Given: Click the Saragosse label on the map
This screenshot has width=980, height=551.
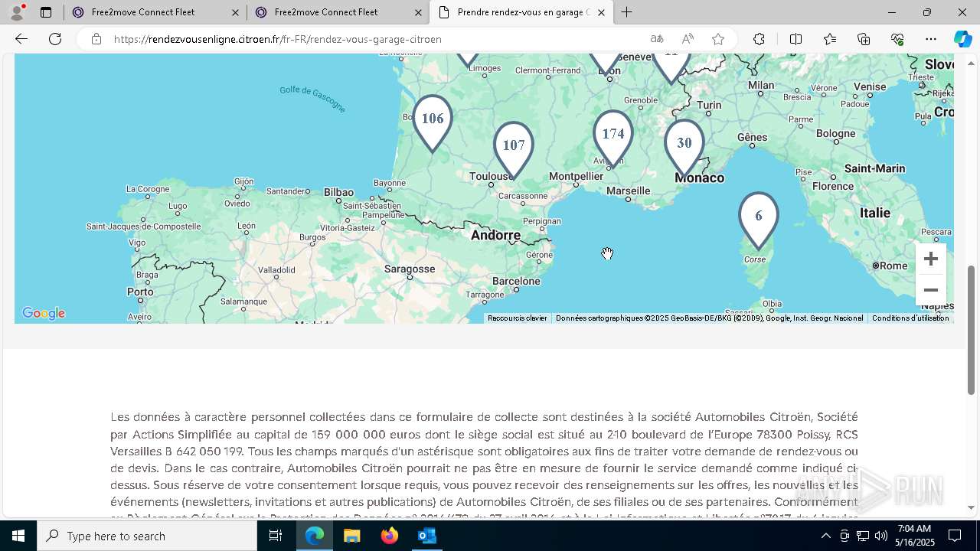Looking at the screenshot, I should pyautogui.click(x=410, y=269).
